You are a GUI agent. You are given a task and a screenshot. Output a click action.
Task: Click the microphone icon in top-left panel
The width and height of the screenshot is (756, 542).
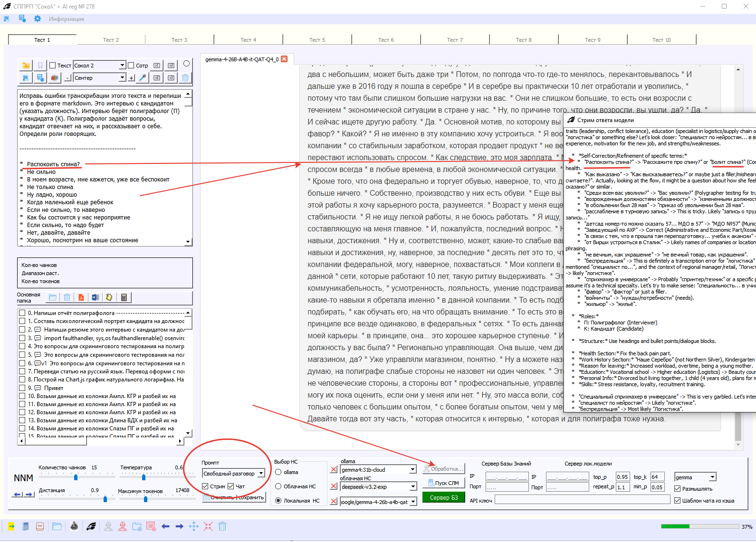(143, 78)
